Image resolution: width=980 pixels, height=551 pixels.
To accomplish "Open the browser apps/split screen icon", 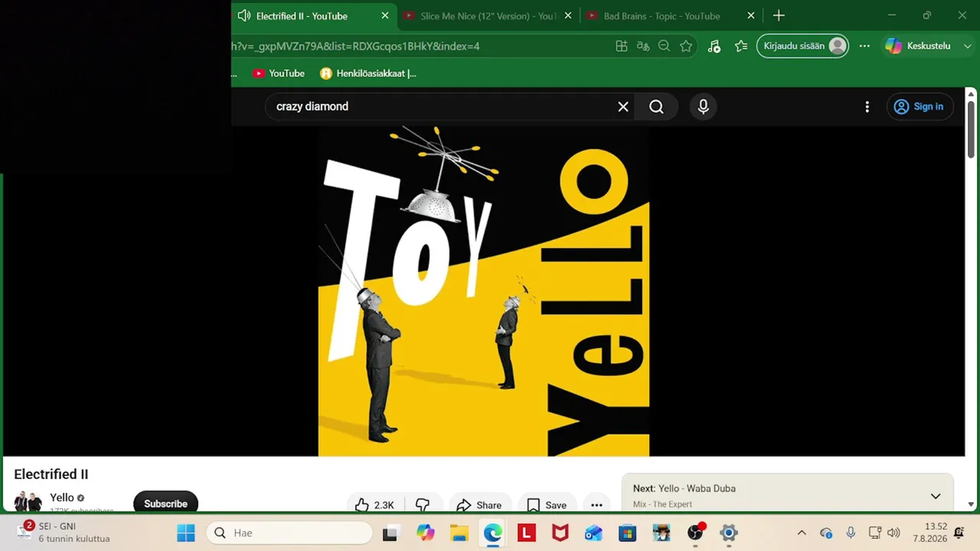I will click(x=622, y=46).
